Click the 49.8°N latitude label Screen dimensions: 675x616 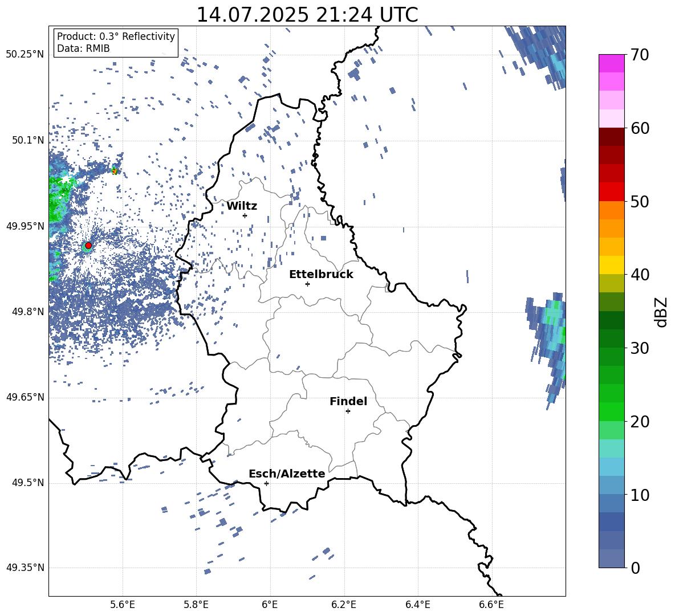click(x=28, y=312)
